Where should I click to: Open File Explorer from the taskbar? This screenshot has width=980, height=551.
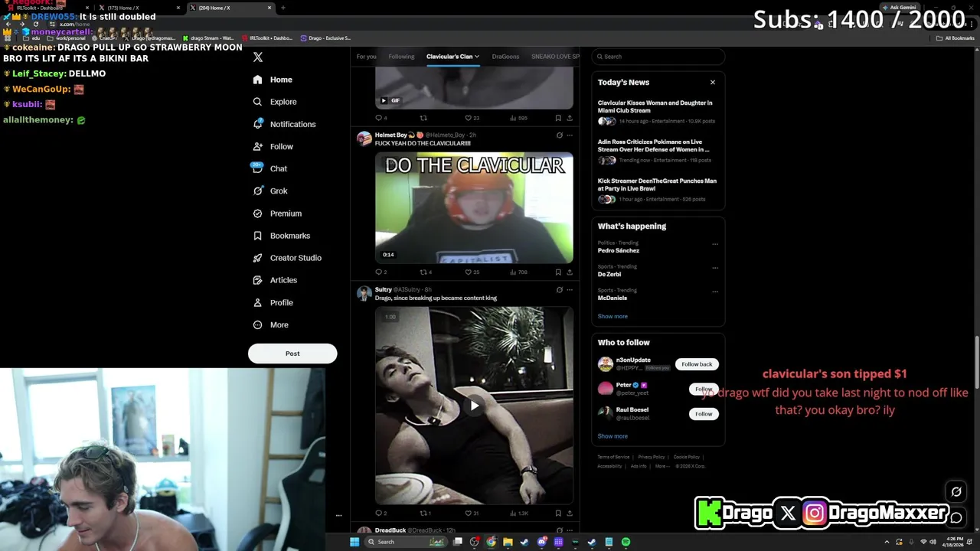coord(508,542)
